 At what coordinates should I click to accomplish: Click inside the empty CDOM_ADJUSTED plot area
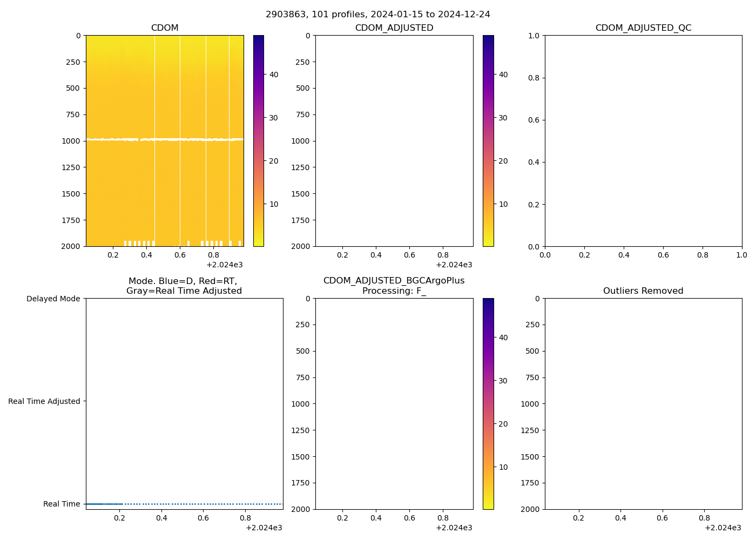(394, 140)
